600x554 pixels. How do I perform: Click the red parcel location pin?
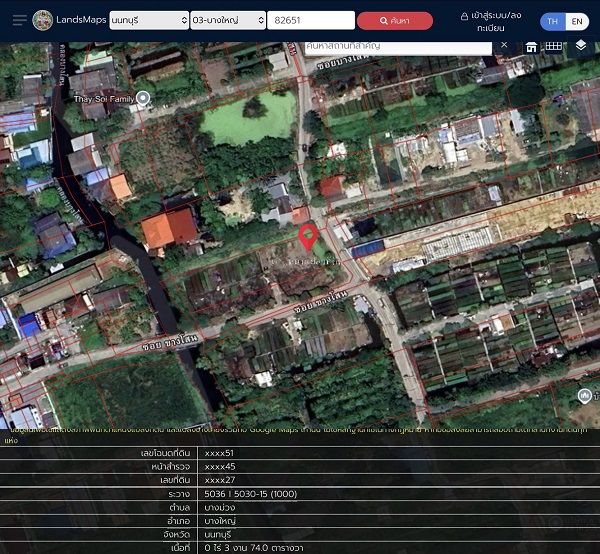pos(309,237)
